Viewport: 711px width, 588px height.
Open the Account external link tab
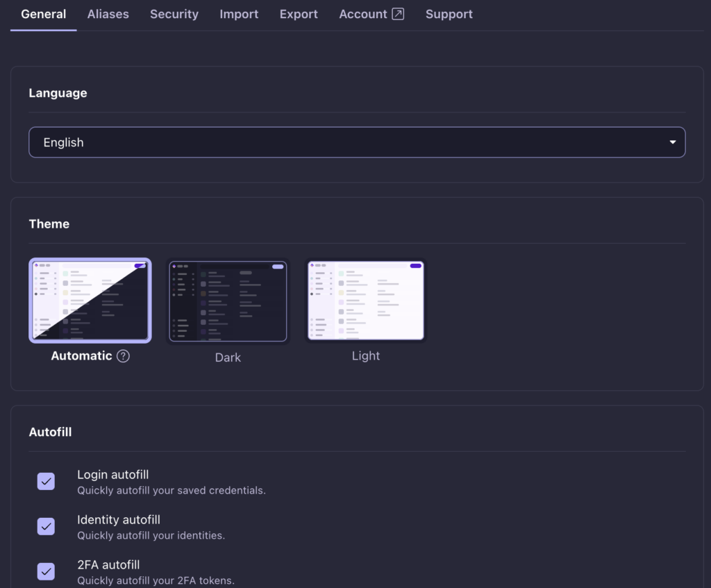pyautogui.click(x=371, y=14)
